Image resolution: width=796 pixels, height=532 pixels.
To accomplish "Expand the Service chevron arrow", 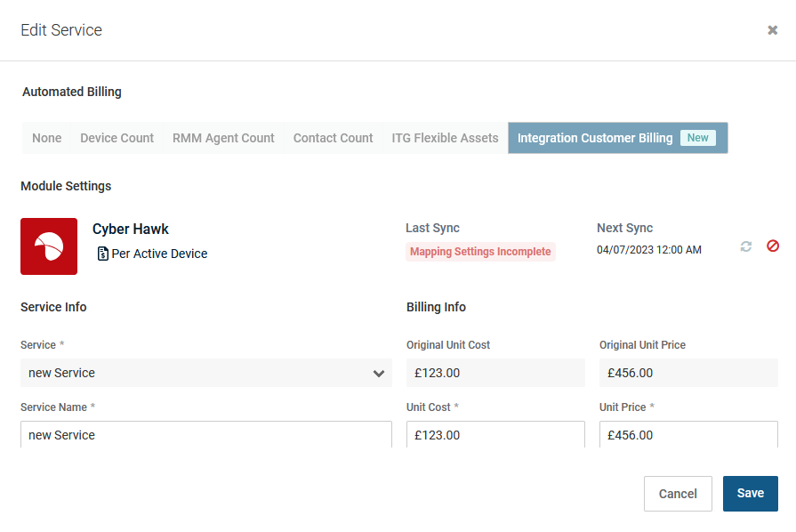I will (x=379, y=374).
